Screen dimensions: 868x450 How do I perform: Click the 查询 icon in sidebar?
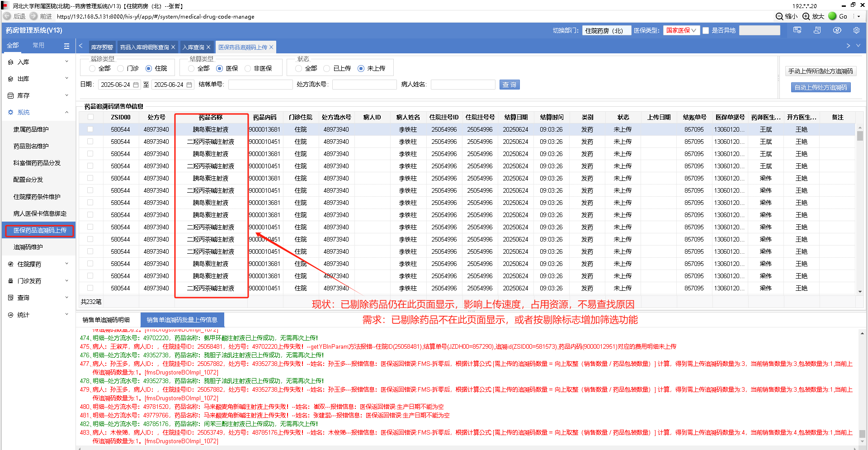coord(11,298)
